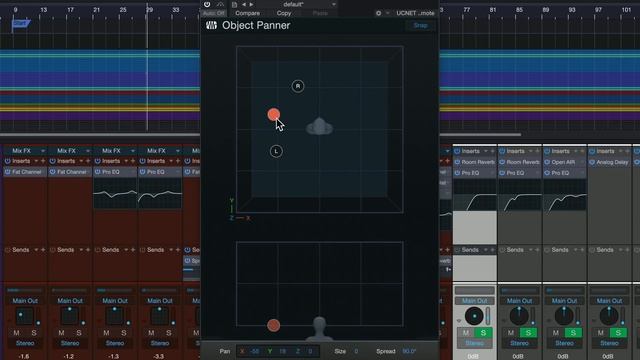Toggle the Auto Off automation button
Screen dimensions: 640x360
click(x=213, y=13)
